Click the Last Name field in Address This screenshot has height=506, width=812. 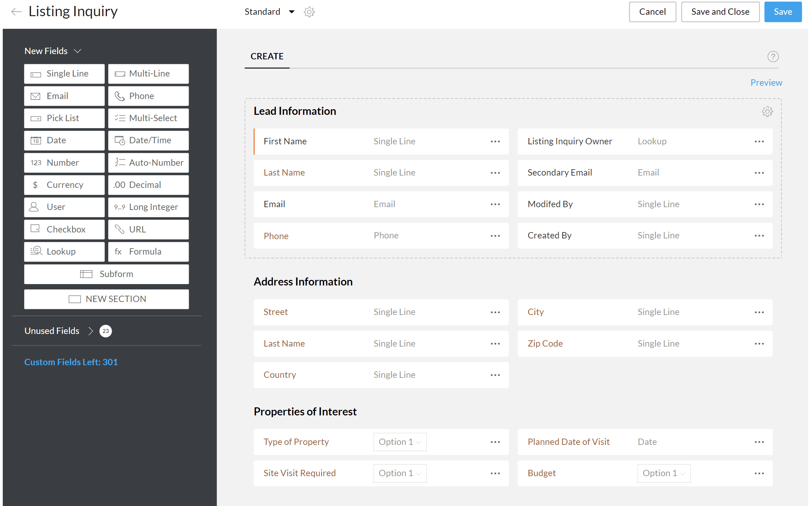coord(284,343)
